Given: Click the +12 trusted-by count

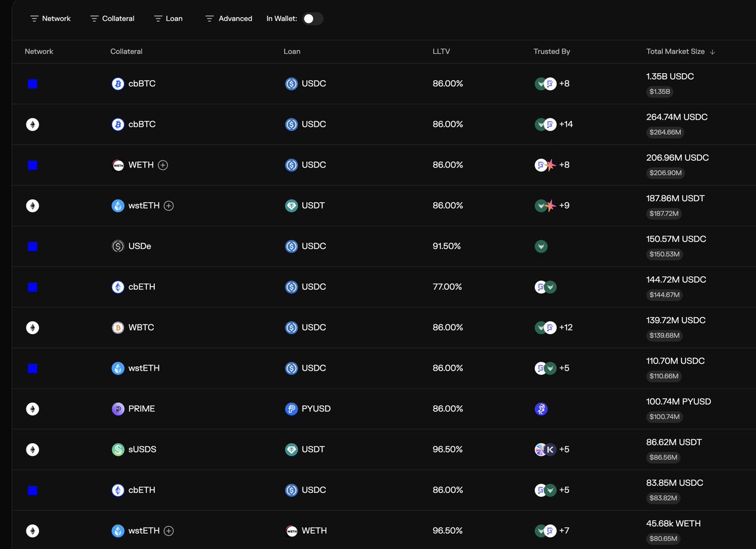Looking at the screenshot, I should [566, 328].
